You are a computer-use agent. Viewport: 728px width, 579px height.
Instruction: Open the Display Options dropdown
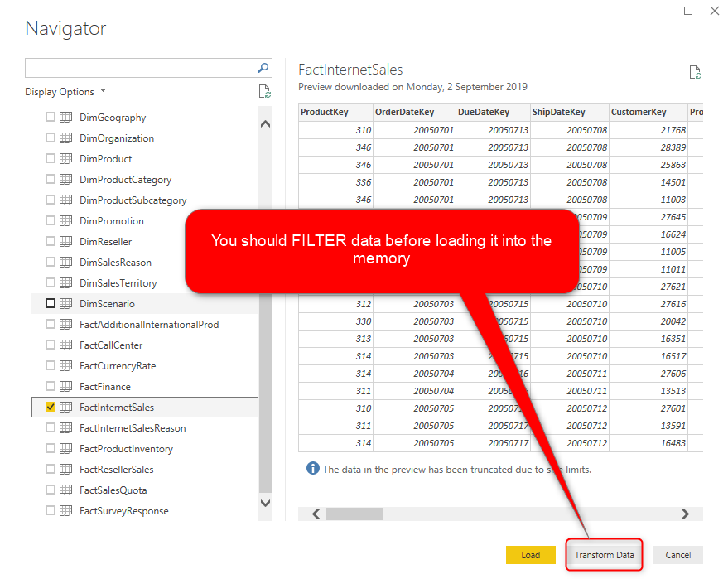(65, 92)
